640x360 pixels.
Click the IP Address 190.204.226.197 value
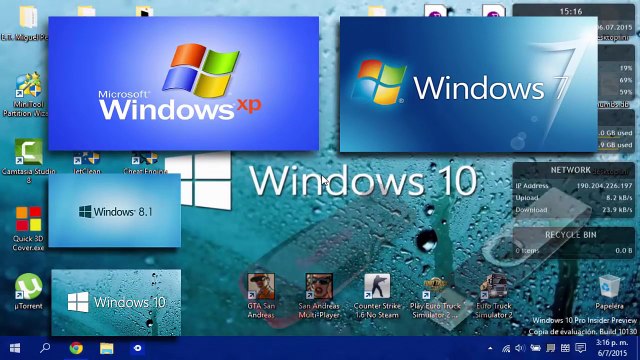pos(604,186)
